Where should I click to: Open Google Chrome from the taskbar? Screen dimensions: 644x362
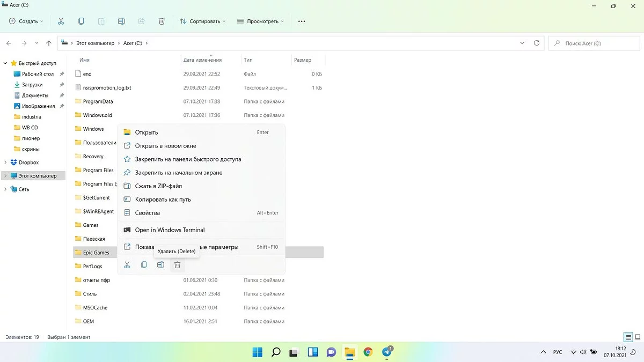pyautogui.click(x=368, y=352)
